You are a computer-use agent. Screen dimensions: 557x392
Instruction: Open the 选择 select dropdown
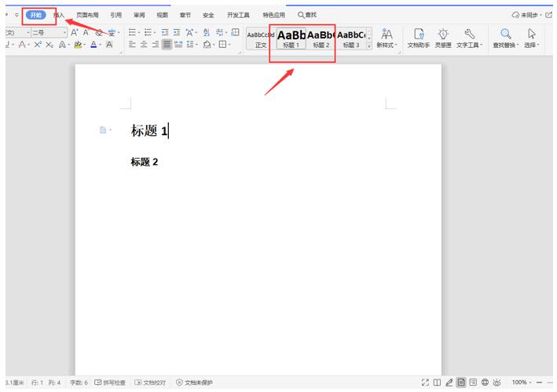tap(532, 38)
